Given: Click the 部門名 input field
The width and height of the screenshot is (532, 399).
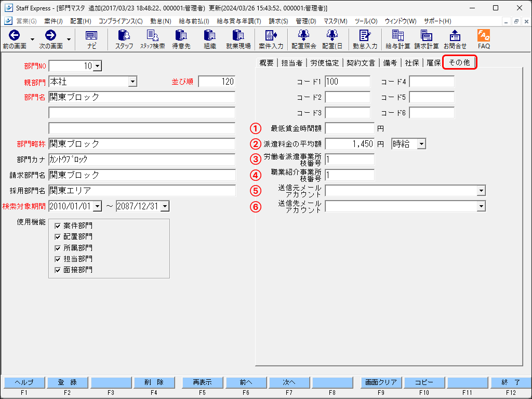Looking at the screenshot, I should point(142,97).
